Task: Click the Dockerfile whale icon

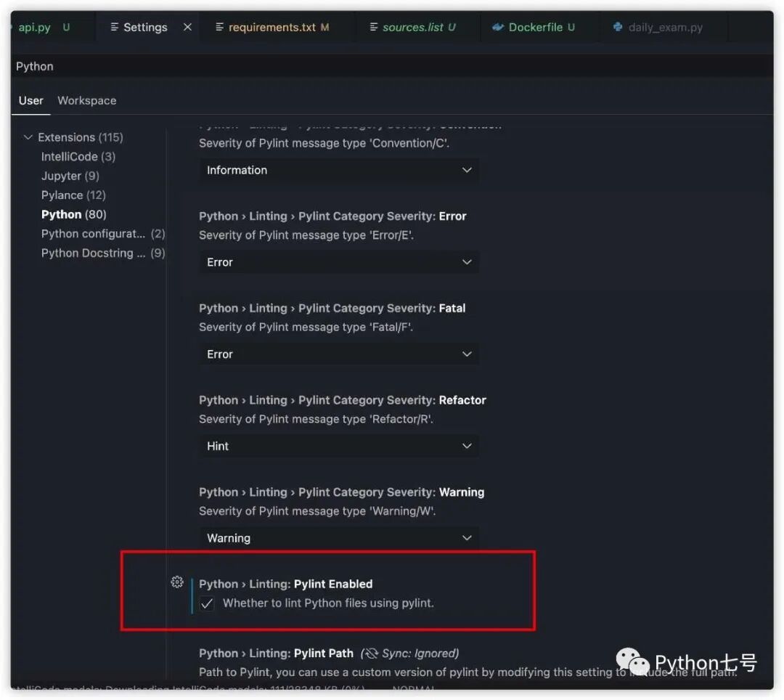Action: click(497, 27)
